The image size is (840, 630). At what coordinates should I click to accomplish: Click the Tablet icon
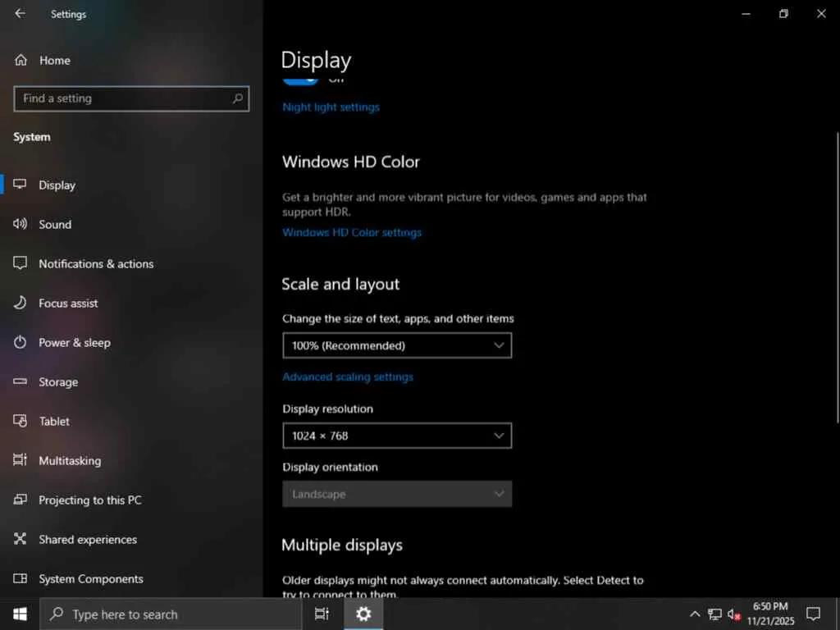[20, 421]
